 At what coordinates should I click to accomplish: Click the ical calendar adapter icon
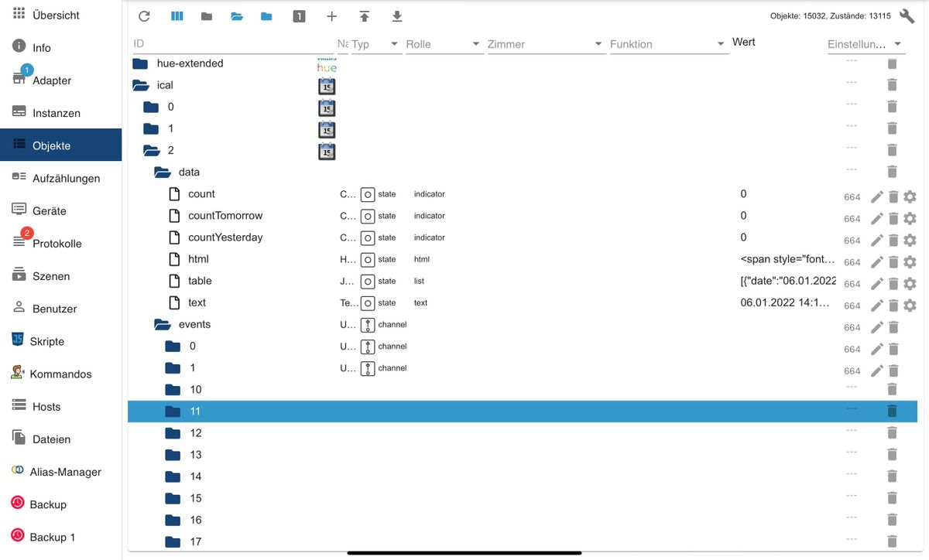[x=327, y=86]
